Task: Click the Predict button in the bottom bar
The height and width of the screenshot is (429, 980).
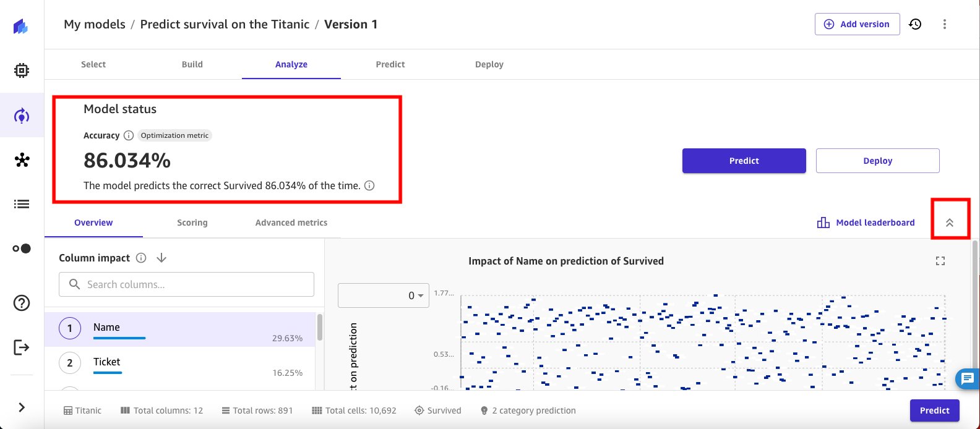Action: tap(935, 410)
